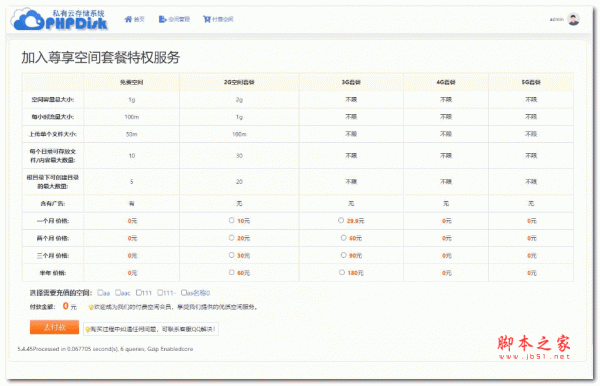Click the footer 'Processed in' status text
This screenshot has width=600, height=386.
click(x=105, y=349)
